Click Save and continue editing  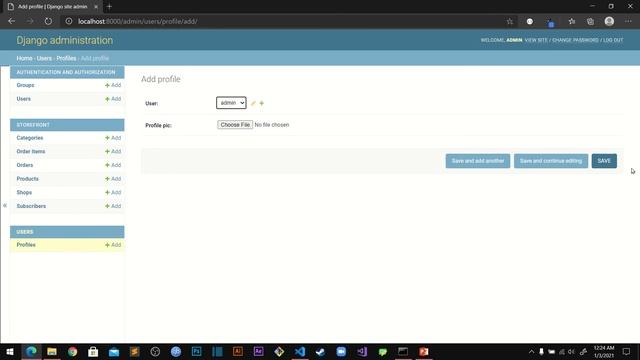[551, 161]
